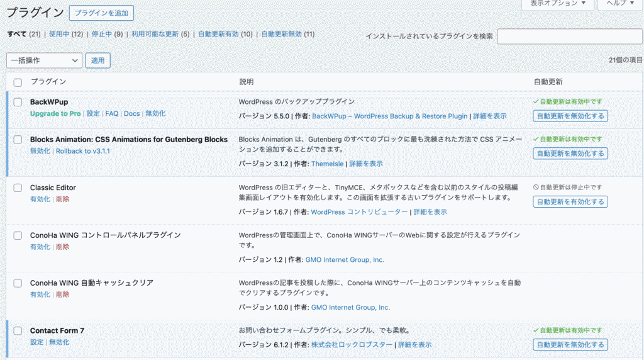Click the installed plugins search field
This screenshot has width=644, height=360.
(x=570, y=37)
